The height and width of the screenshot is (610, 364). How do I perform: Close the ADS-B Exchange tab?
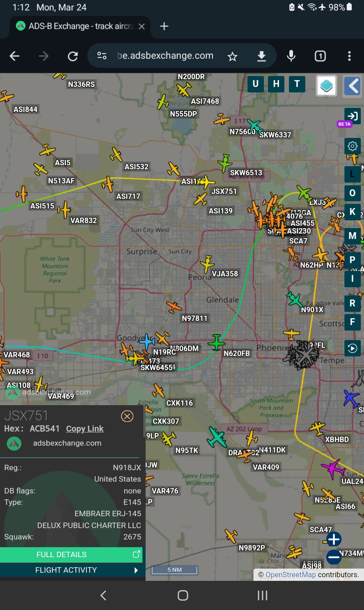tap(142, 26)
